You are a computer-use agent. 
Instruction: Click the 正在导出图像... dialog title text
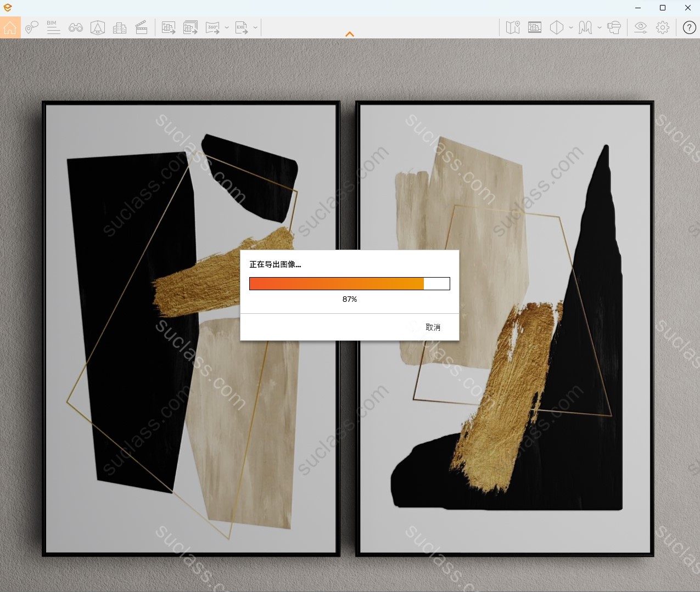(x=275, y=264)
